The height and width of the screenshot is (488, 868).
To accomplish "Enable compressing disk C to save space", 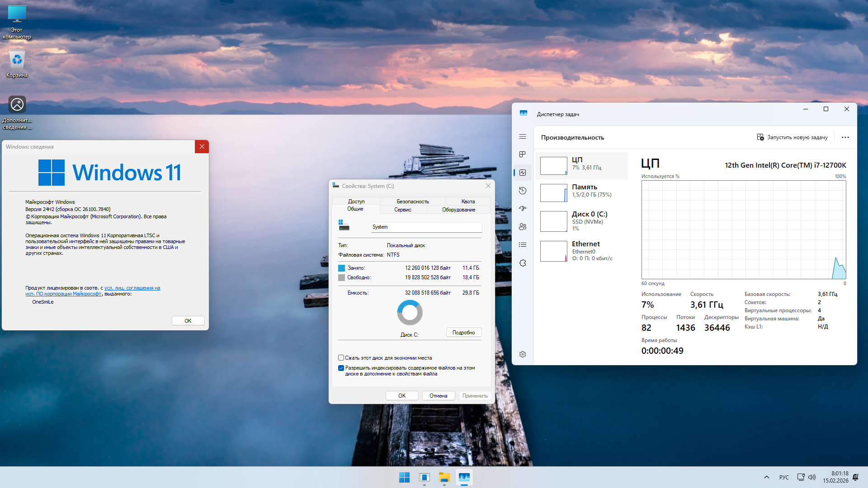I will (x=341, y=357).
